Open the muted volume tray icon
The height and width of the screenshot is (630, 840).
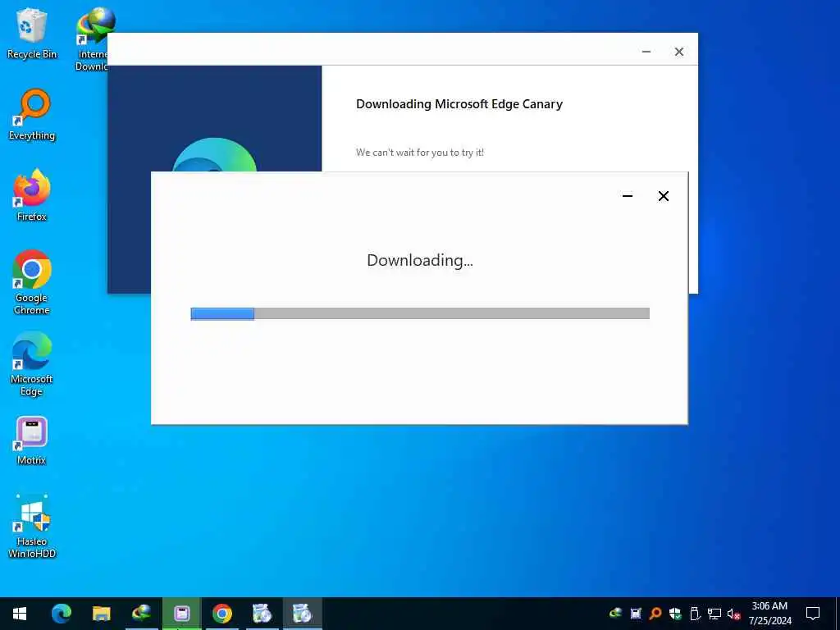click(734, 614)
